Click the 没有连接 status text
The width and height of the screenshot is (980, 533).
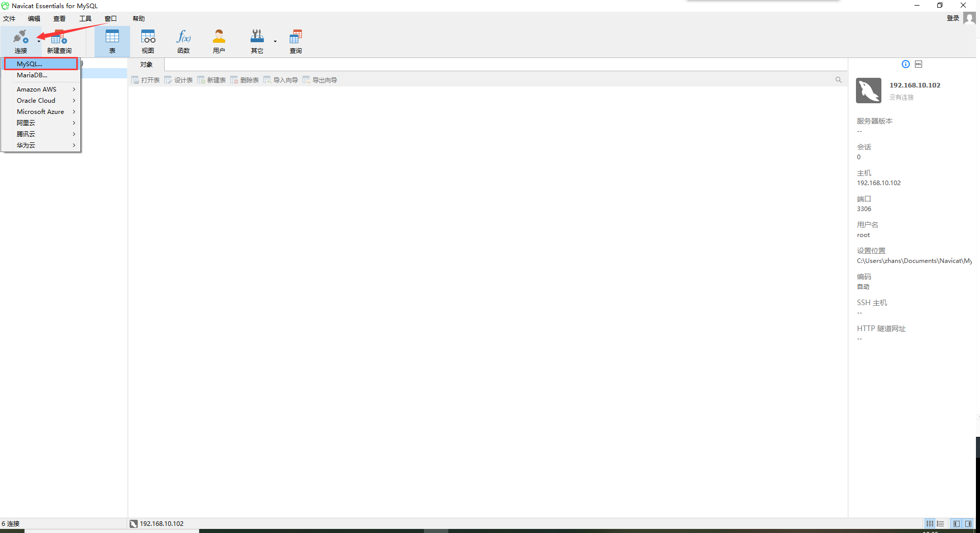[901, 97]
